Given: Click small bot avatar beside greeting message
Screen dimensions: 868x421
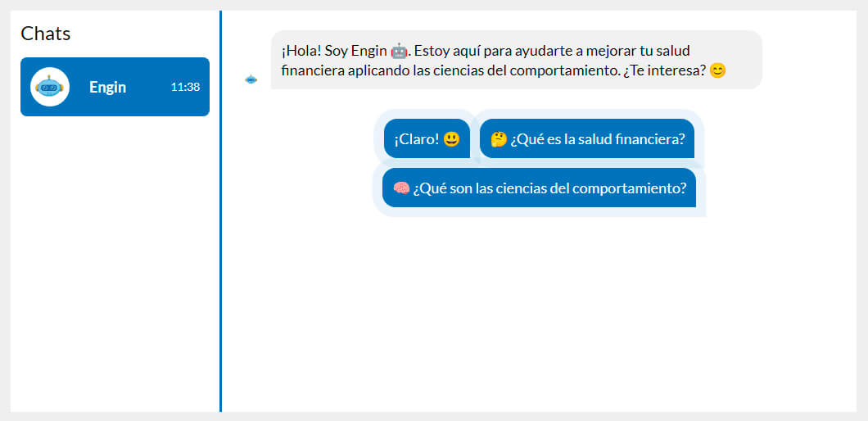Looking at the screenshot, I should click(x=251, y=79).
